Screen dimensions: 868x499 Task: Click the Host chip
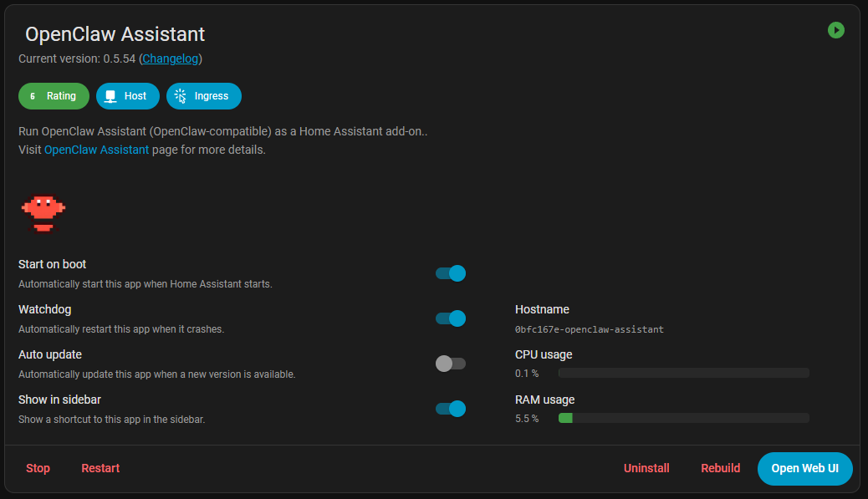[x=128, y=96]
